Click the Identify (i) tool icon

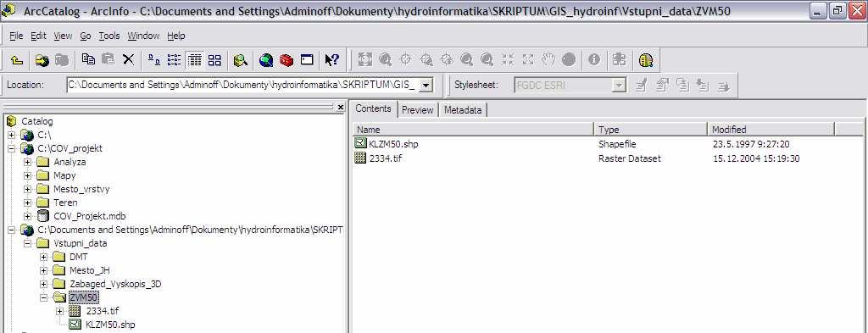point(594,60)
